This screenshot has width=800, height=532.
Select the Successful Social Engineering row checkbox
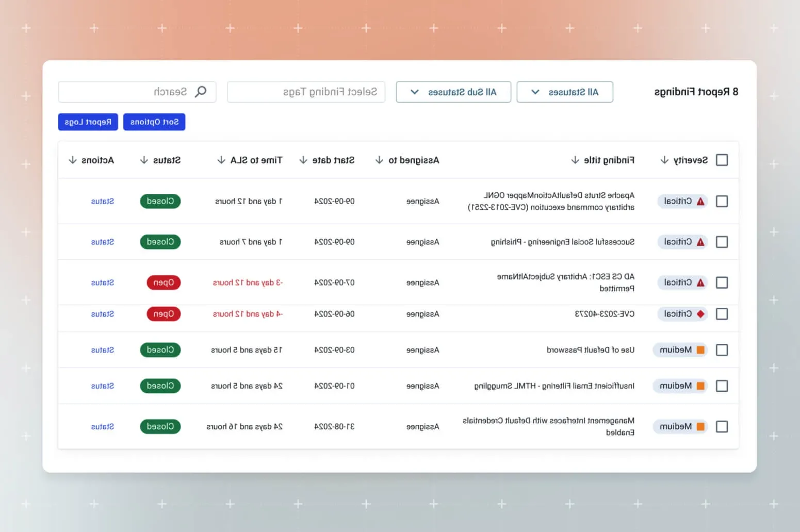click(x=722, y=242)
